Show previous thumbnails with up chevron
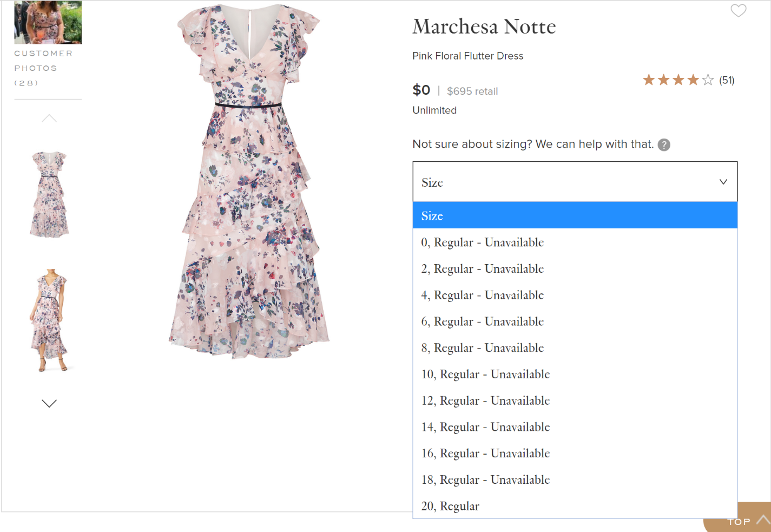 (49, 119)
